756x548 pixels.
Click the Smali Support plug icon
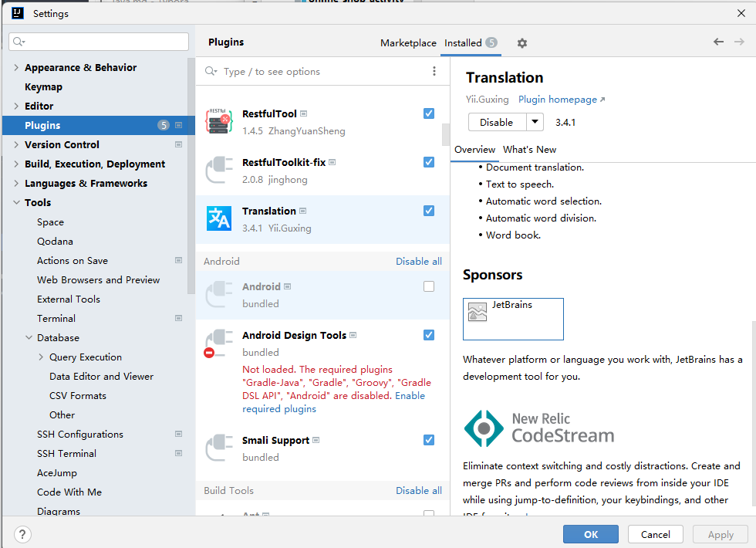(x=218, y=448)
